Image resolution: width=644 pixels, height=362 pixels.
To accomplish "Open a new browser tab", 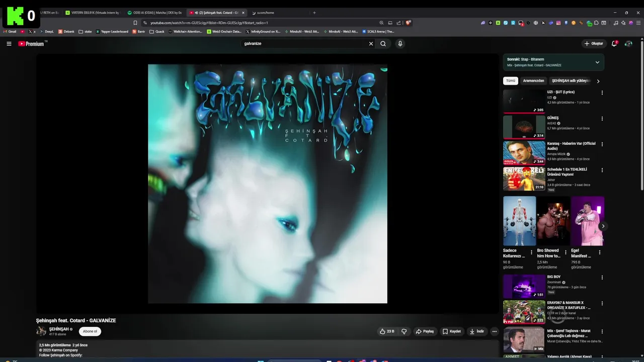I will (314, 13).
